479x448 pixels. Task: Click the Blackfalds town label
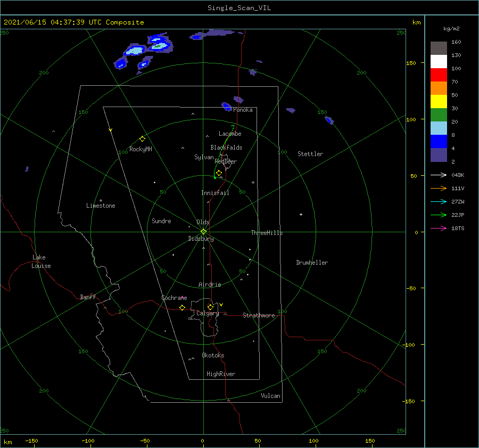point(226,148)
